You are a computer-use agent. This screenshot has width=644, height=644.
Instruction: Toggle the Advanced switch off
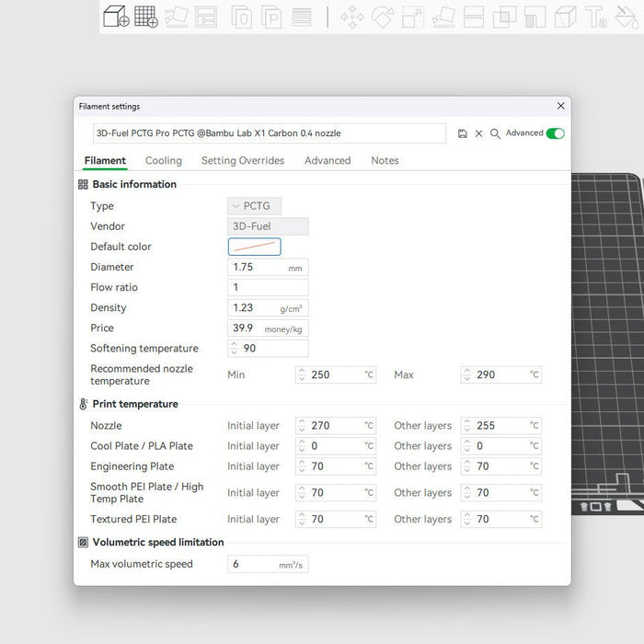tap(556, 133)
